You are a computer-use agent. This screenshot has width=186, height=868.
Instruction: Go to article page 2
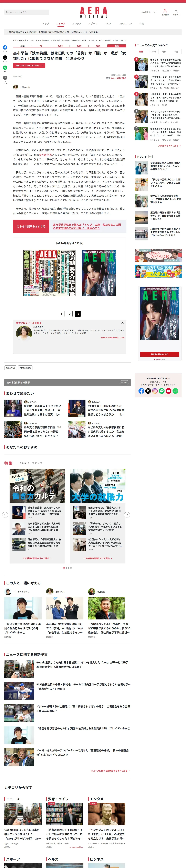(70, 314)
